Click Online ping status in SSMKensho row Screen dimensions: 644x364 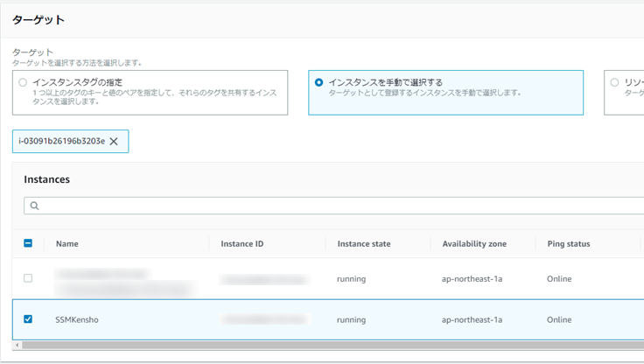point(559,319)
